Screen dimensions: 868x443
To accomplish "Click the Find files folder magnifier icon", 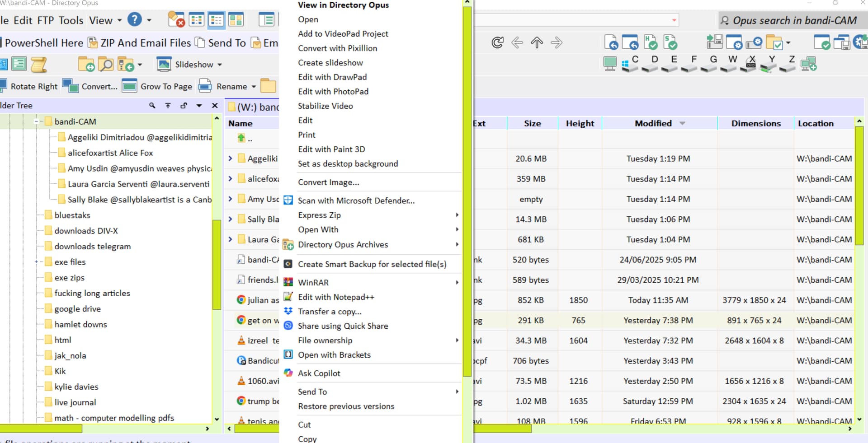I will tap(105, 65).
